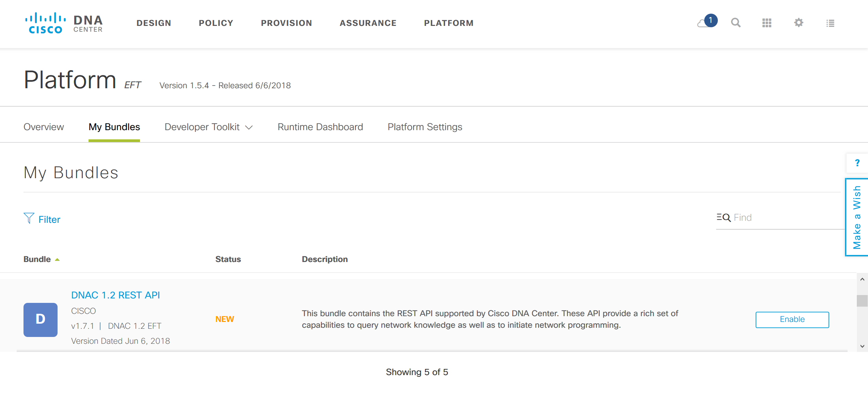Viewport: 868px width, 401px height.
Task: Open the ASSURANCE menu
Action: click(x=368, y=23)
